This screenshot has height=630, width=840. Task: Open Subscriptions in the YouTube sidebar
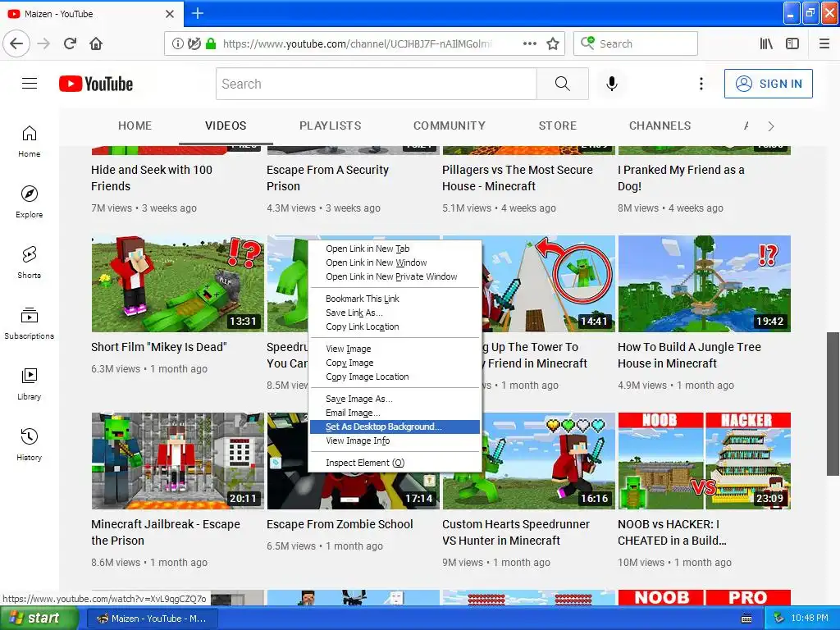(30, 323)
